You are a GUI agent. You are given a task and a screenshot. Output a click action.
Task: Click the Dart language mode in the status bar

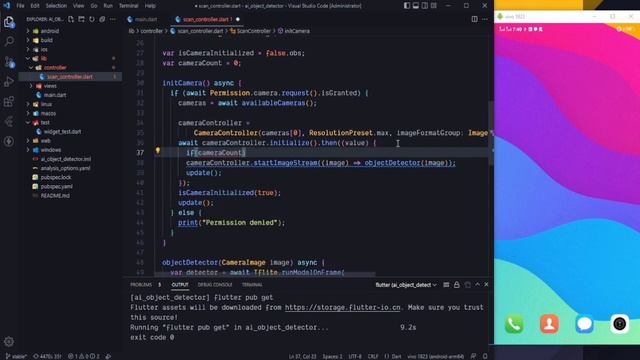[393, 356]
